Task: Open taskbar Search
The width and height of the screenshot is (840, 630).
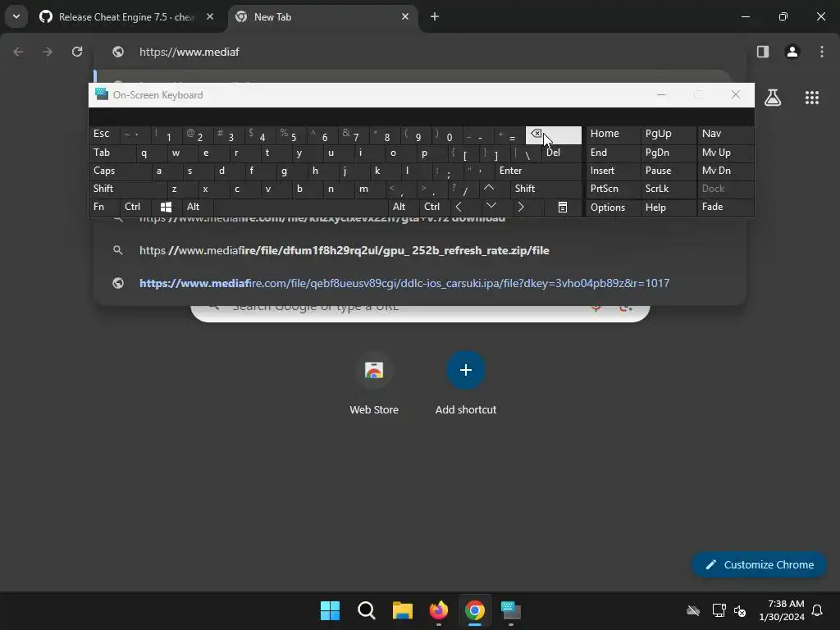Action: pyautogui.click(x=367, y=610)
